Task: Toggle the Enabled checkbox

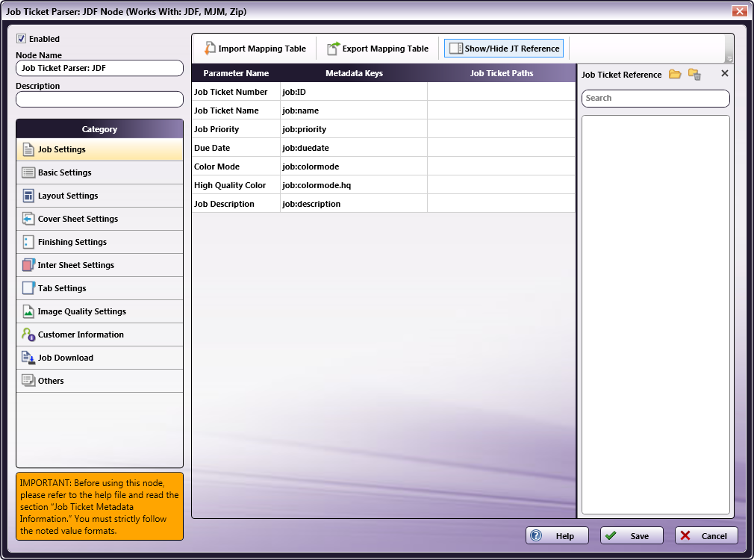Action: [21, 39]
